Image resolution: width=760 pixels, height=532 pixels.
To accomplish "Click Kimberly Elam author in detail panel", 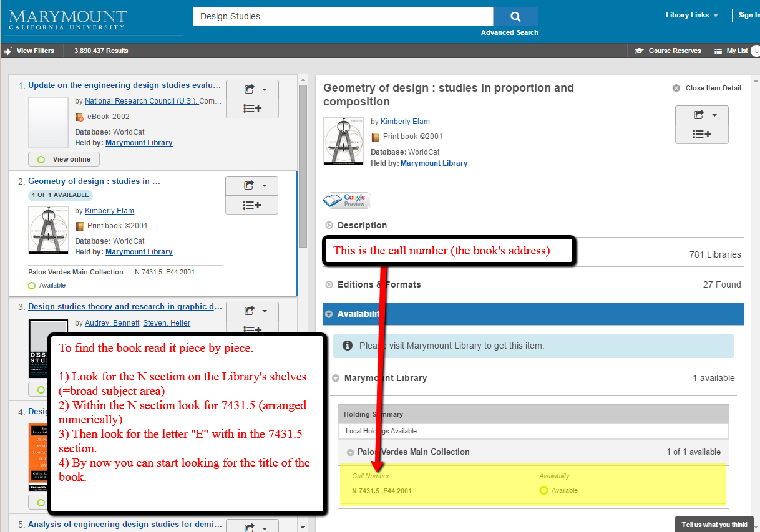I will (x=405, y=122).
